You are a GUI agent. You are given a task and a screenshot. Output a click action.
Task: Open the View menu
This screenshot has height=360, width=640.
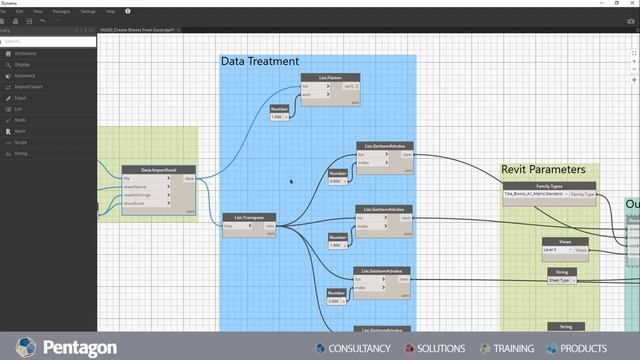(38, 11)
